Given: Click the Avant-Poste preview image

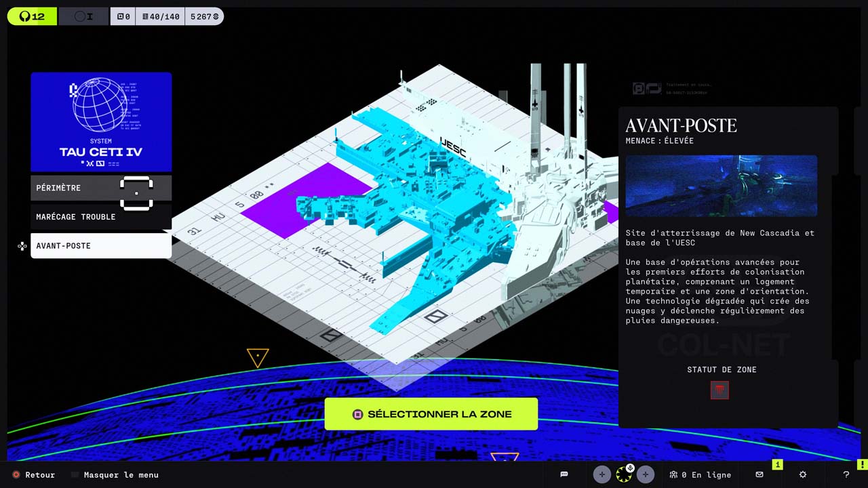Looking at the screenshot, I should coord(721,186).
